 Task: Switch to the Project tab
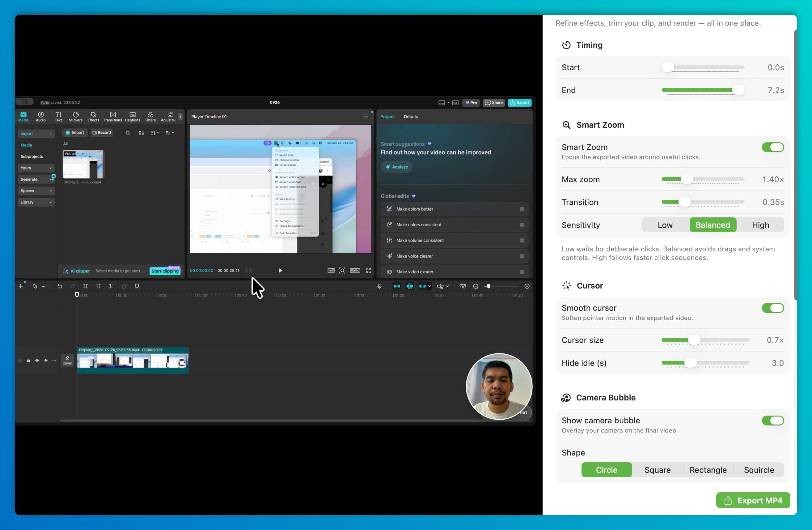pos(387,117)
